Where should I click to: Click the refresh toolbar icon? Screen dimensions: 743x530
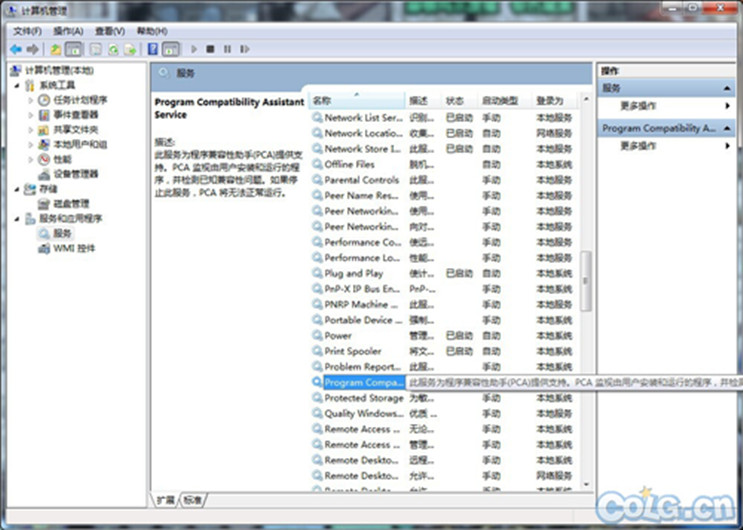click(x=113, y=49)
